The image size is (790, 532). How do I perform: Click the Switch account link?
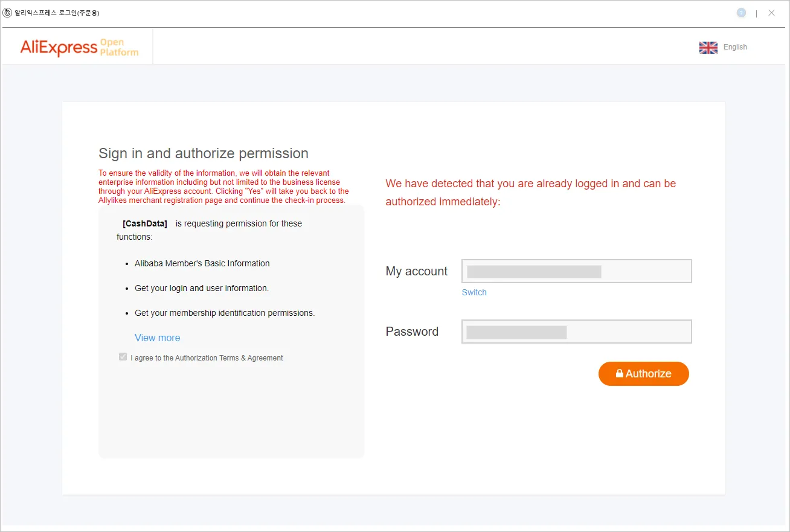click(474, 292)
